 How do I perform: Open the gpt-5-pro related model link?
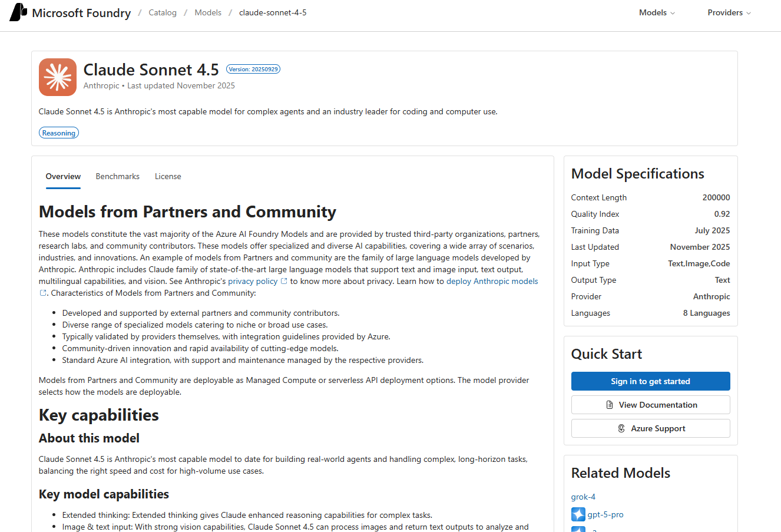pyautogui.click(x=605, y=514)
